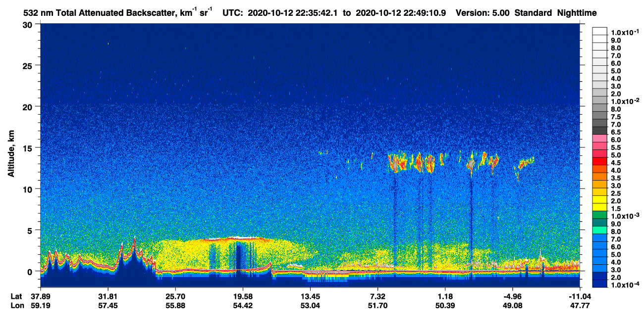Select latitude value 31.81
644x330 pixels.
pyautogui.click(x=107, y=296)
